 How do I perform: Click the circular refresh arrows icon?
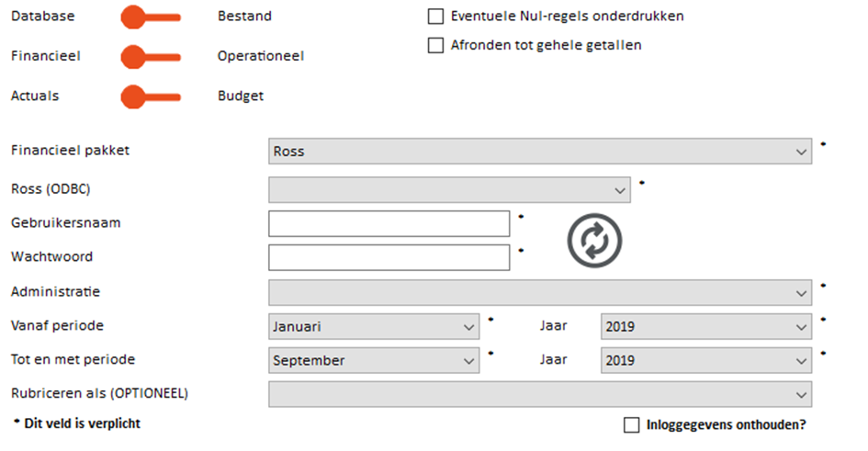[594, 241]
